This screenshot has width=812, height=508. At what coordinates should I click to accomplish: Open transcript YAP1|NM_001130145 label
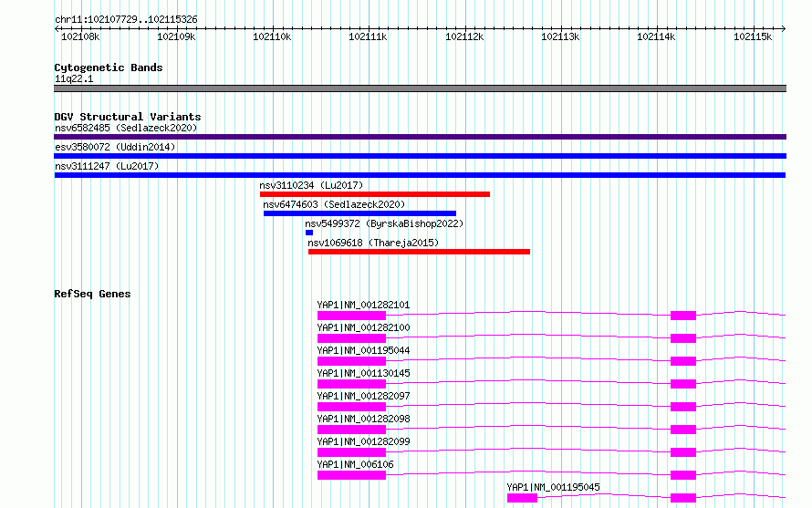363,373
